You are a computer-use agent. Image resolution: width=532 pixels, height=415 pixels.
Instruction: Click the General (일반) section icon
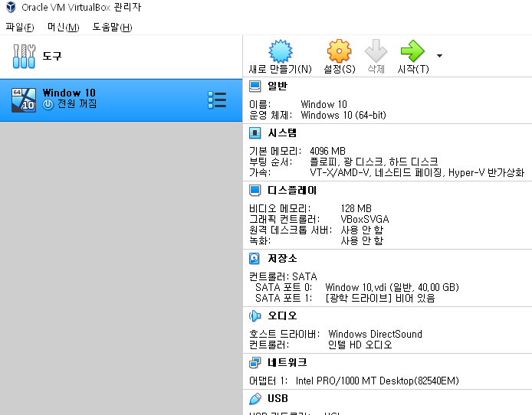pyautogui.click(x=255, y=86)
